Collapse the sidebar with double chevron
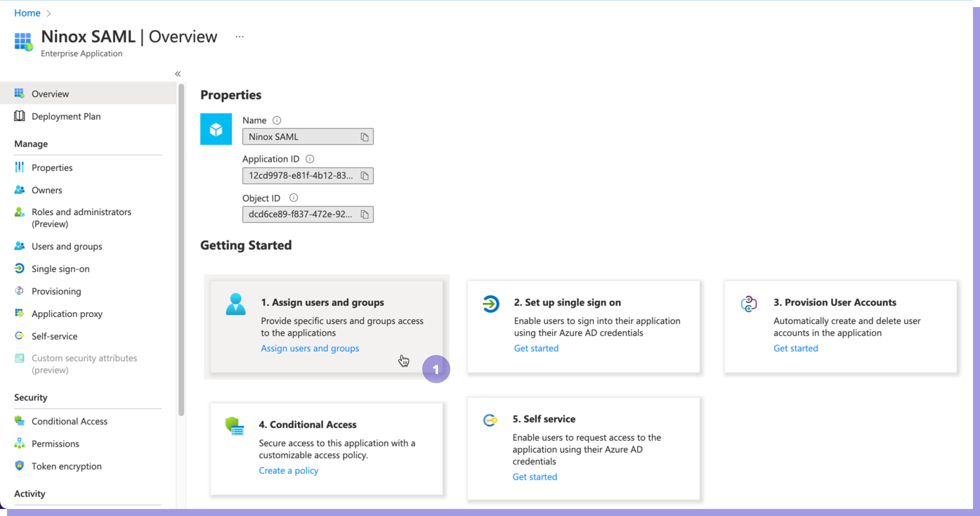 [178, 74]
